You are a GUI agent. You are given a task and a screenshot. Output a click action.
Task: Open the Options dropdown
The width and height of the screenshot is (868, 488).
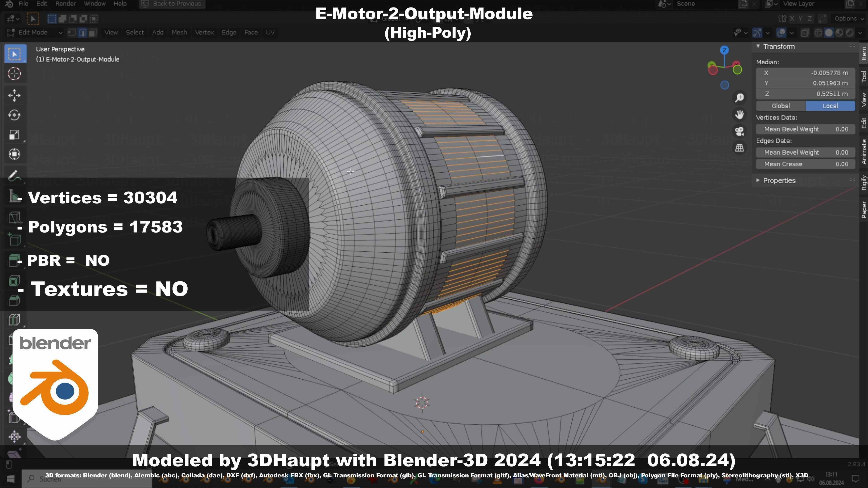tap(849, 19)
